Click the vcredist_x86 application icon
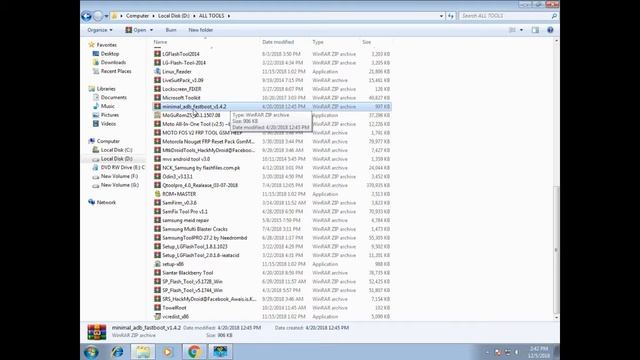640x360 pixels. point(157,316)
